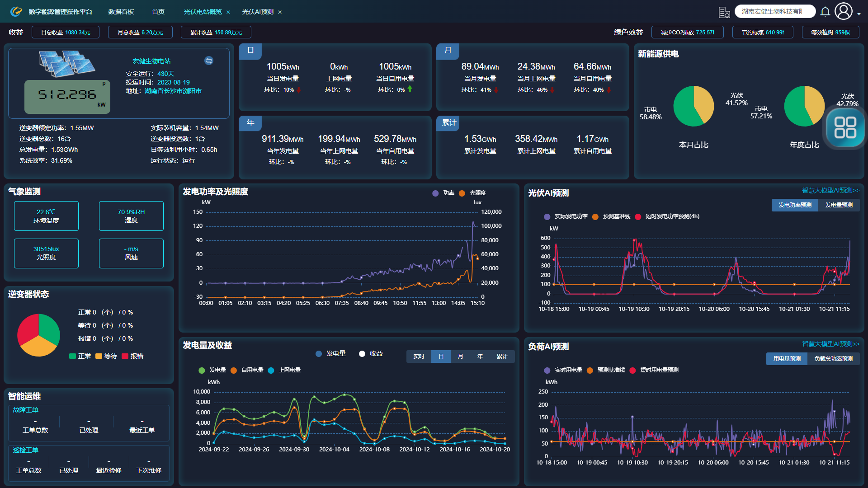The height and width of the screenshot is (488, 868).
Task: Toggle 短时发电功率预测(4h) legend series
Action: click(667, 216)
